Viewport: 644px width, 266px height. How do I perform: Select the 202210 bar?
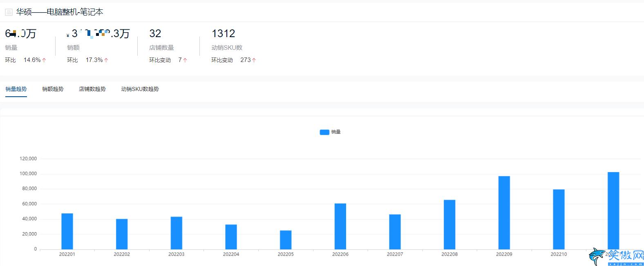559,219
